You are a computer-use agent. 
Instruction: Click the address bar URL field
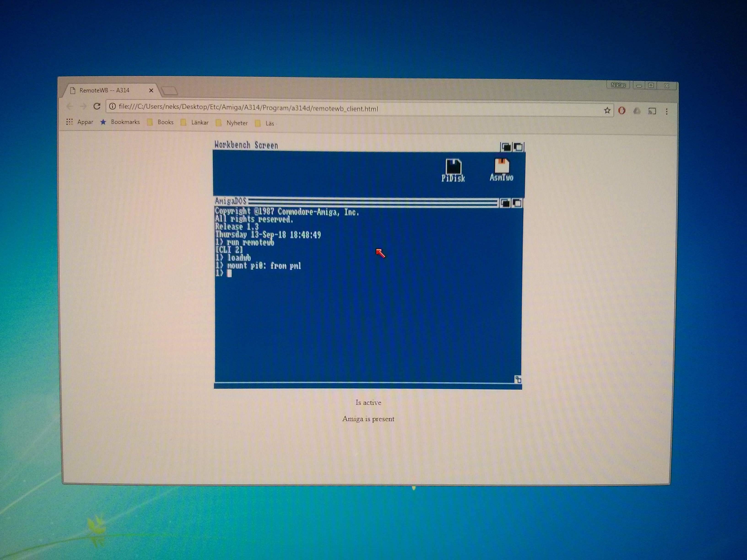point(360,108)
